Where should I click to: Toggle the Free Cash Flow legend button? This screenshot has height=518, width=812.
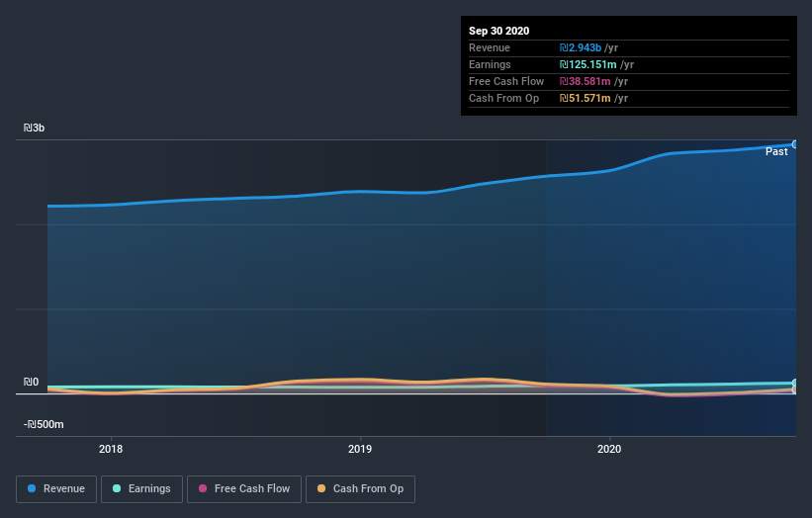244,489
